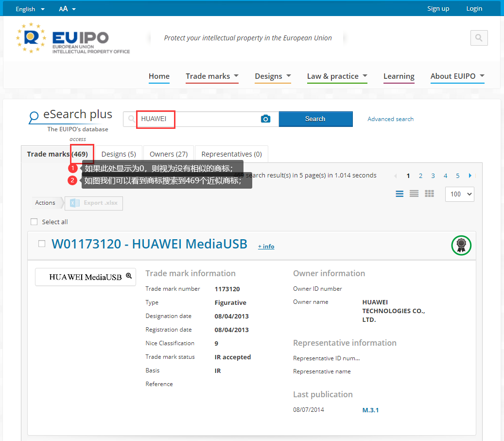Click the IR accepted status text
Image resolution: width=504 pixels, height=441 pixels.
coord(233,357)
